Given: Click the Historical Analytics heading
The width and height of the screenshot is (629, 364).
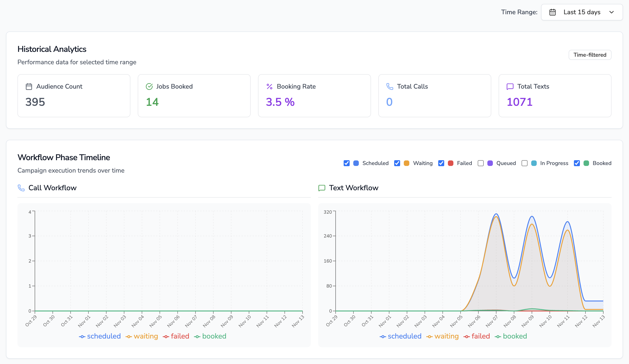Looking at the screenshot, I should click(x=52, y=49).
